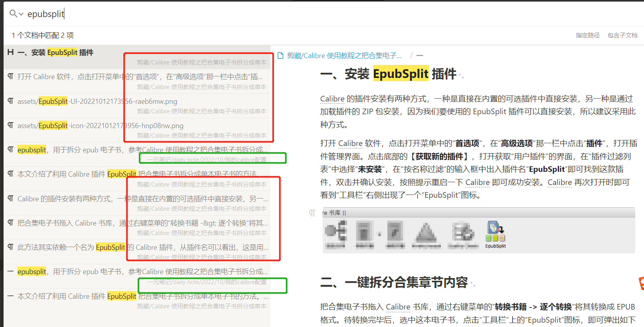Viewport: 644px width, 327px height.
Task: Click the Calibre link in '拖入 Calibre 书库' preview text
Action: click(398, 307)
